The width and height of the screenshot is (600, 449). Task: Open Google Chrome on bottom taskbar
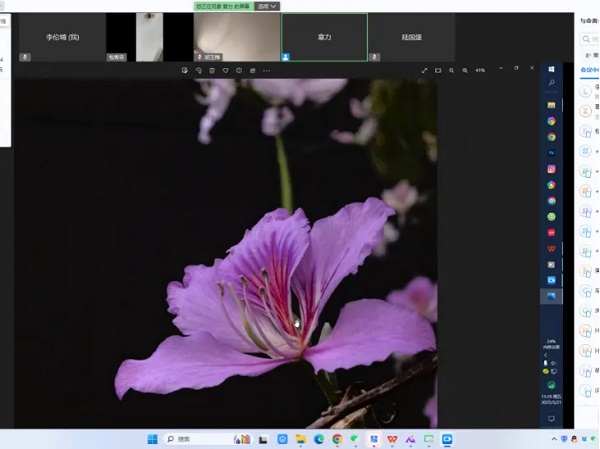(x=337, y=439)
